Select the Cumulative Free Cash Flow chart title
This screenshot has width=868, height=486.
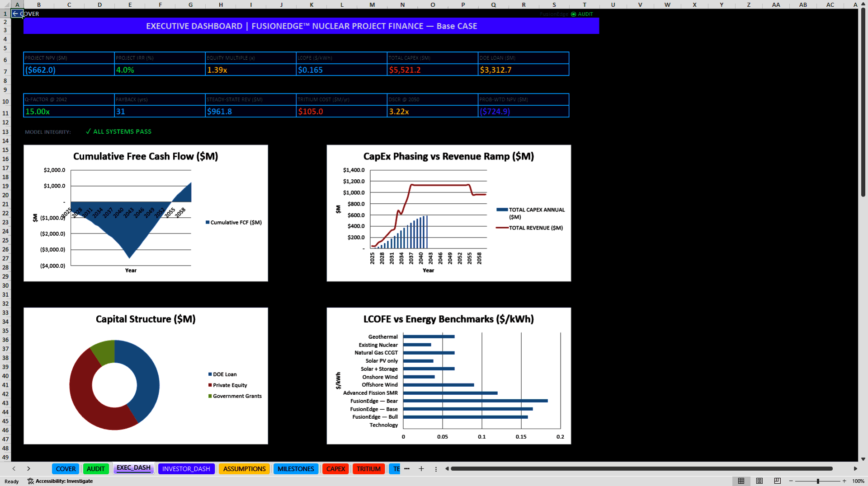(x=146, y=156)
